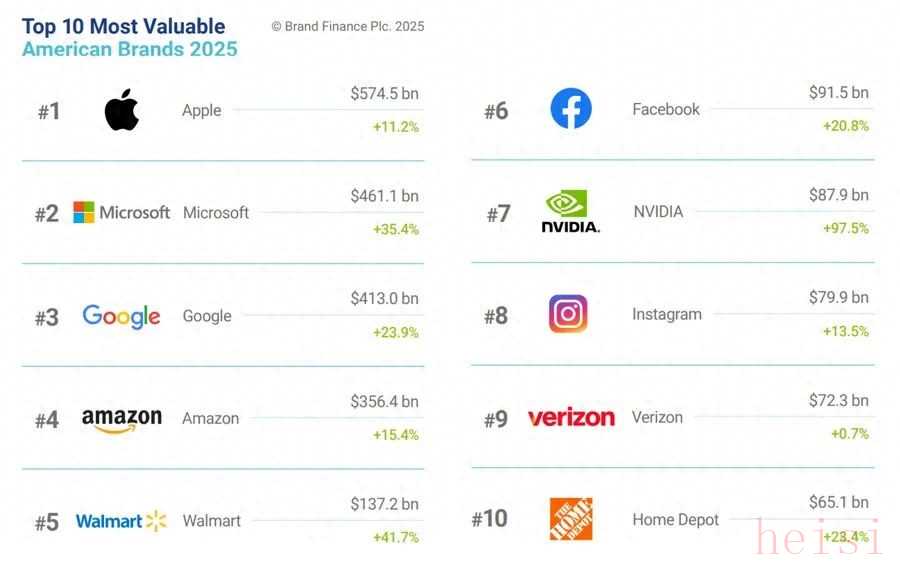Select the Google logo

[x=121, y=316]
